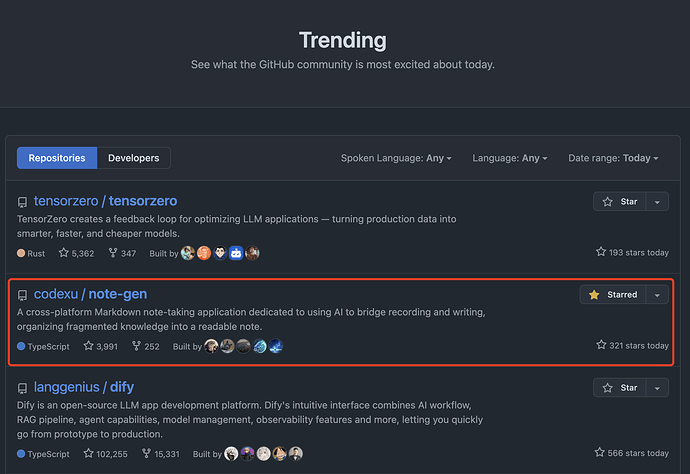Click the fork icon showing 347 forks
This screenshot has height=474, width=690.
[113, 253]
